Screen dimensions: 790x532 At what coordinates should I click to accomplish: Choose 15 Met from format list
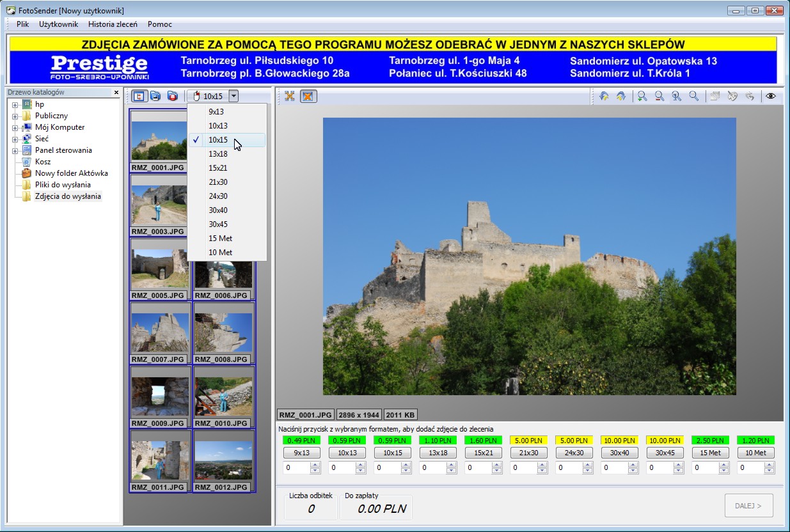(220, 239)
